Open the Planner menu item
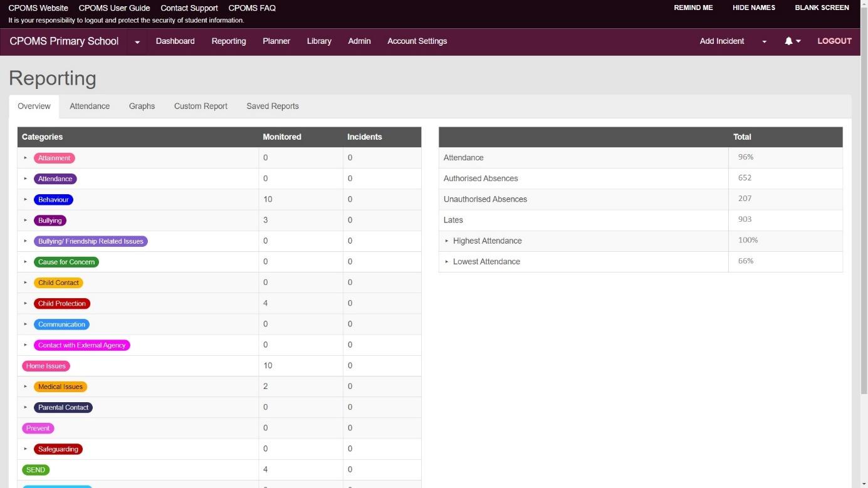This screenshot has width=868, height=488. tap(276, 41)
